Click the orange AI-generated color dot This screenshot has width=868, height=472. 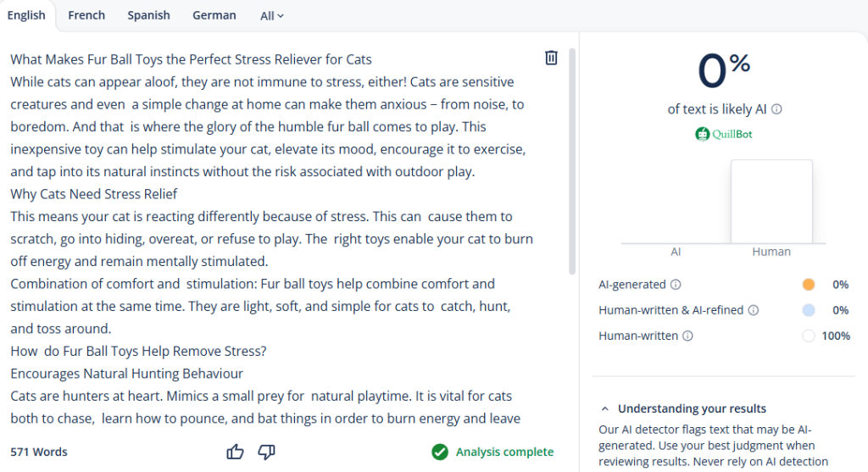(809, 285)
